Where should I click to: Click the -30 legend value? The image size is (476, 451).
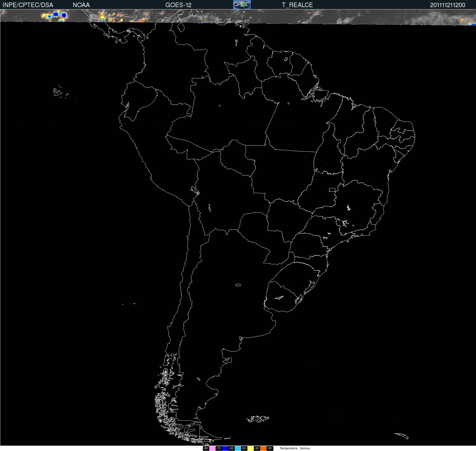[269, 448]
